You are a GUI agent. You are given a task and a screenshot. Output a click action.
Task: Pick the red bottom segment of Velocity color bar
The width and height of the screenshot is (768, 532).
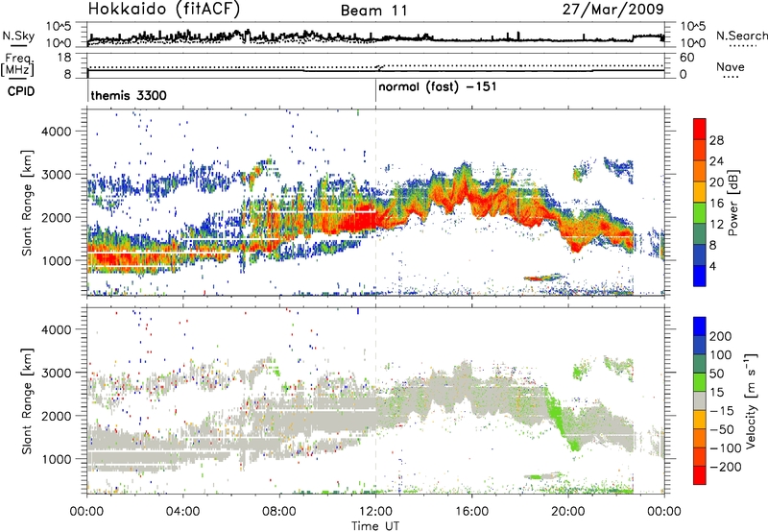(700, 475)
